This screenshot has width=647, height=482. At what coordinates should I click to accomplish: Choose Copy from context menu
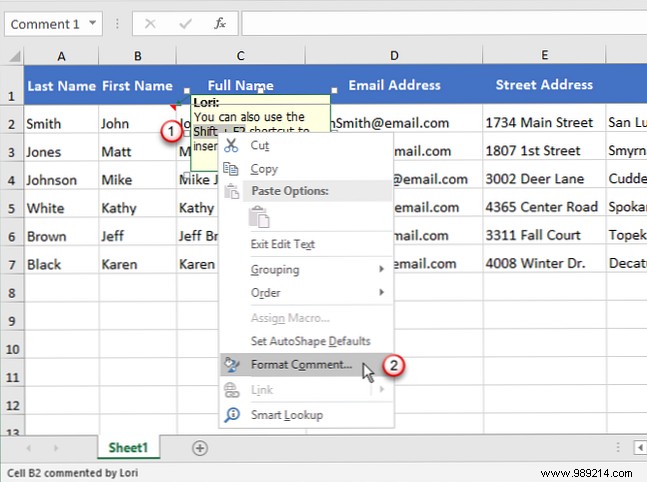[306, 169]
